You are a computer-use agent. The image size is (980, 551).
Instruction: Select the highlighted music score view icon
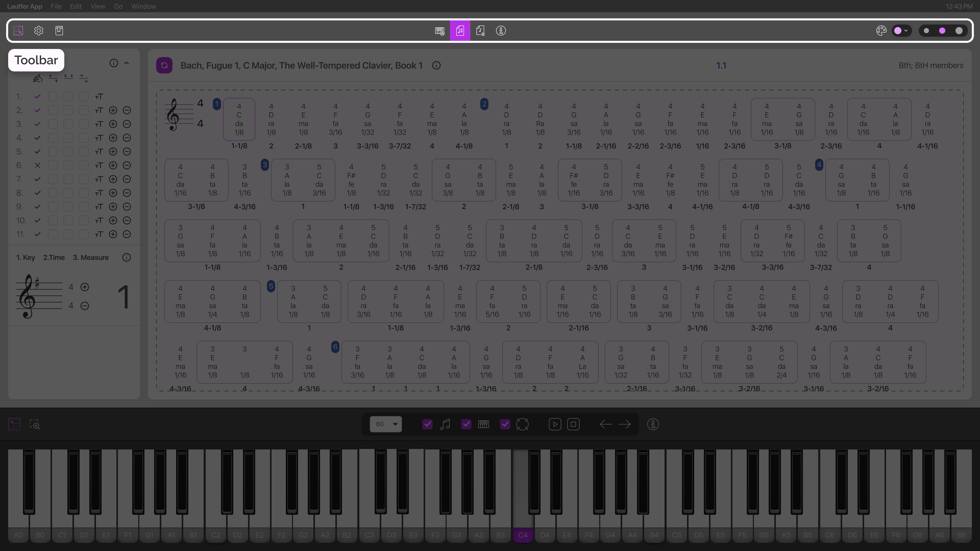[x=460, y=31]
